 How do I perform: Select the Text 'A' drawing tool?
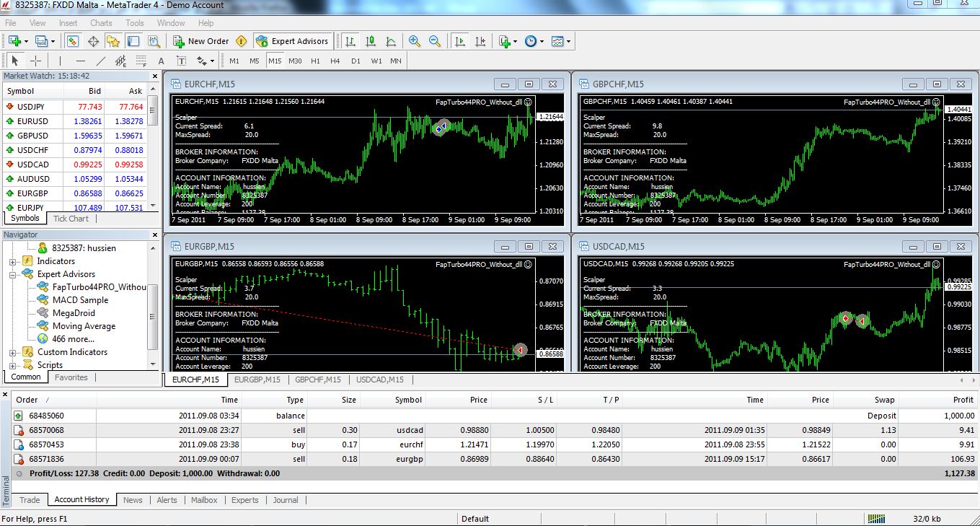point(161,61)
